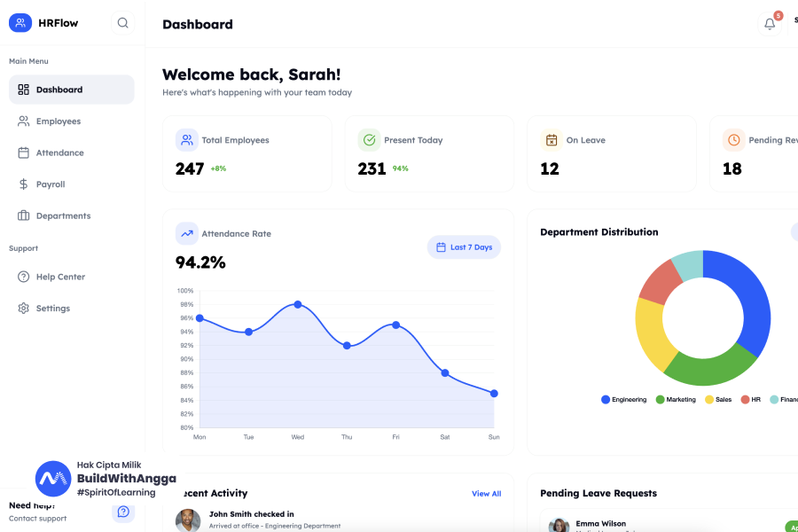Toggle Sales legend item visibility
Screen dimensions: 798x532
(x=718, y=400)
